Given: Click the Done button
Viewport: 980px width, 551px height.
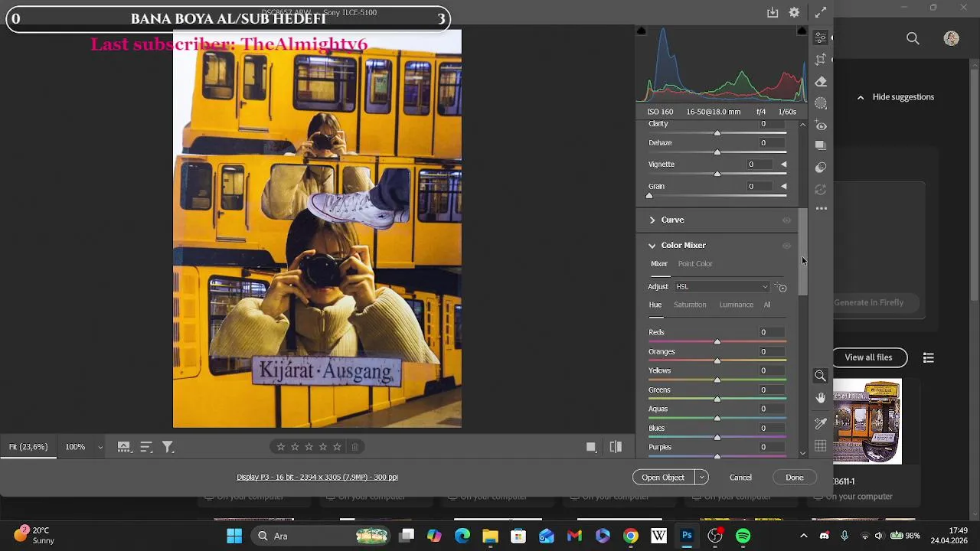Looking at the screenshot, I should (795, 478).
